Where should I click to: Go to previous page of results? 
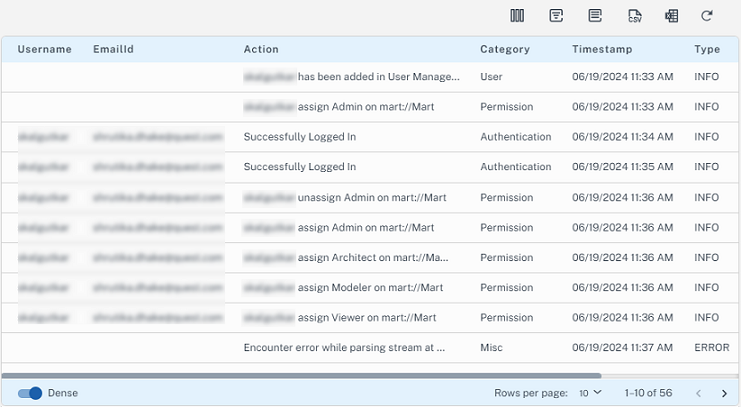698,393
